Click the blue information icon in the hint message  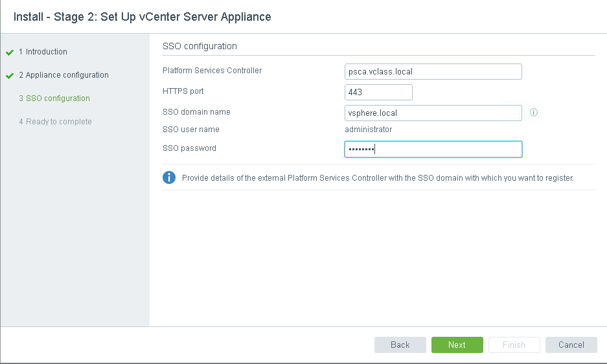point(169,177)
